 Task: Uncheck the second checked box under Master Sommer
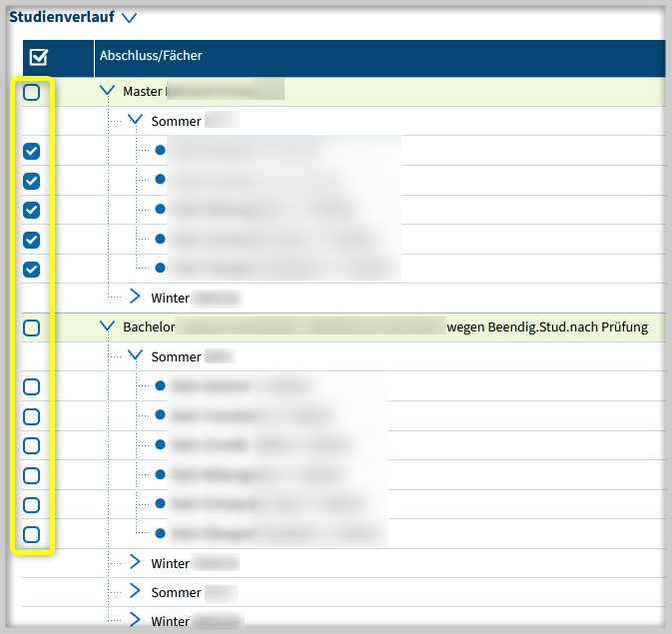(32, 181)
